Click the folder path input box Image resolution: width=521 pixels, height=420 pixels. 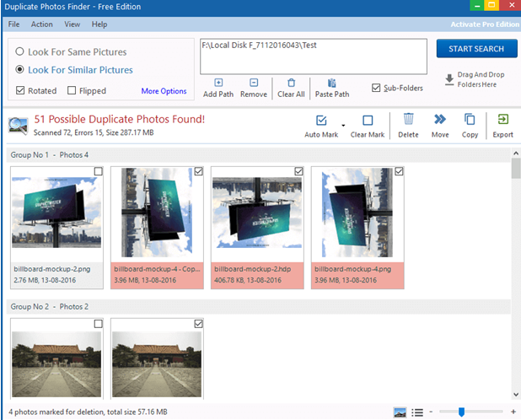click(314, 57)
